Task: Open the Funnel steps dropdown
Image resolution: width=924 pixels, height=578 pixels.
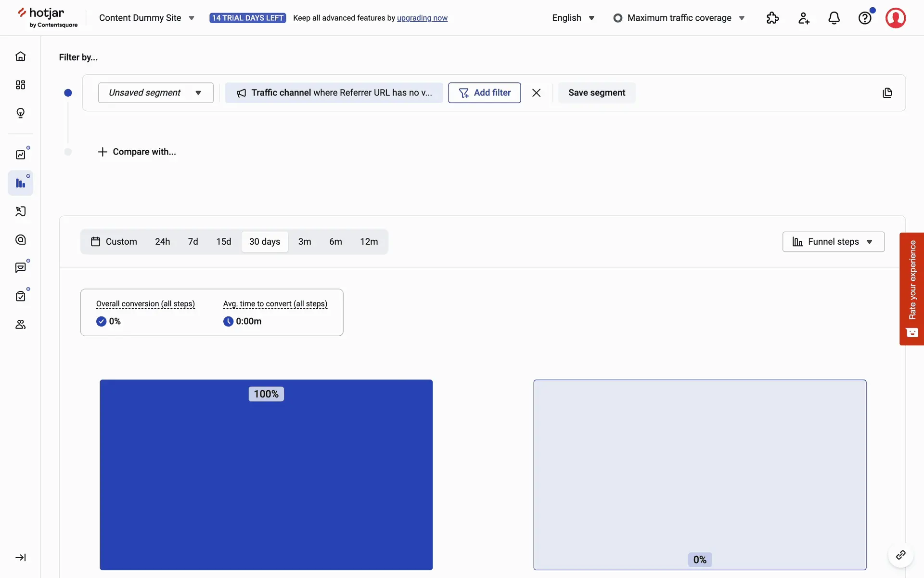Action: (833, 241)
